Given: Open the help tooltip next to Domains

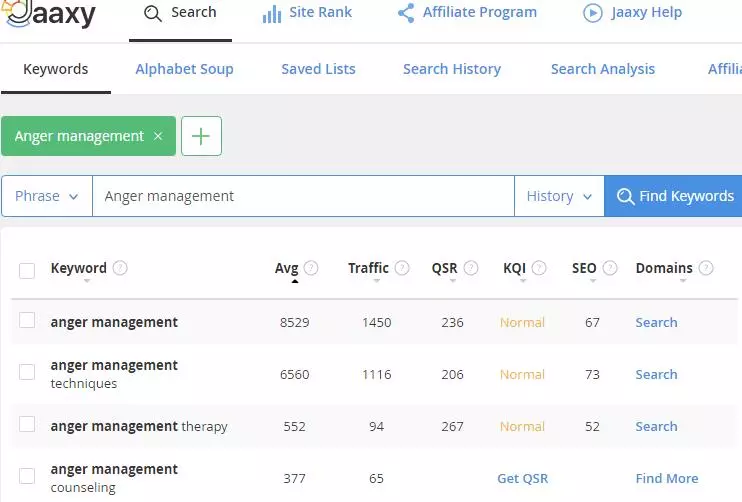Looking at the screenshot, I should point(706,268).
